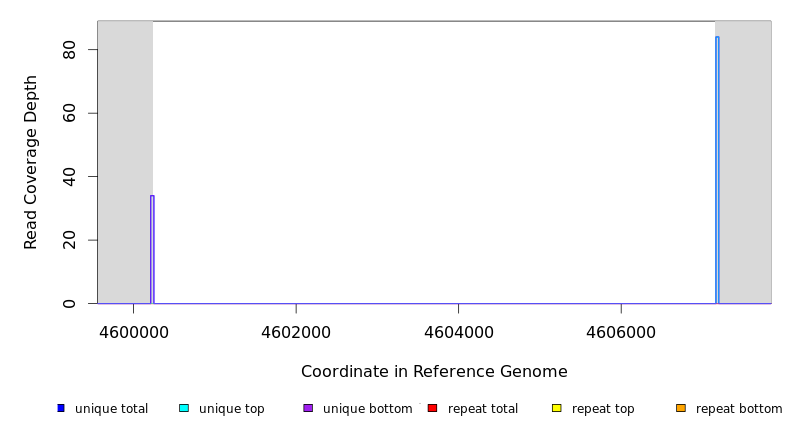Click the left gray shaded plot region
792x432 pixels.
[125, 160]
